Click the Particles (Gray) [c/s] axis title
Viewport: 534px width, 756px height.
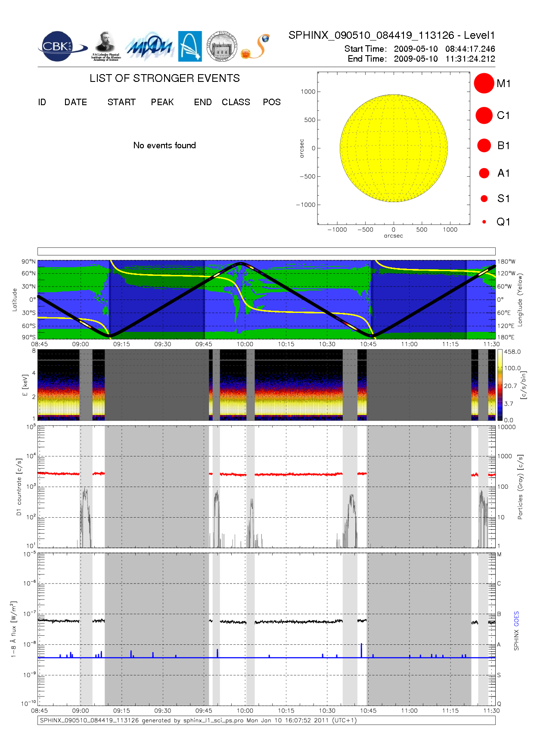point(520,487)
